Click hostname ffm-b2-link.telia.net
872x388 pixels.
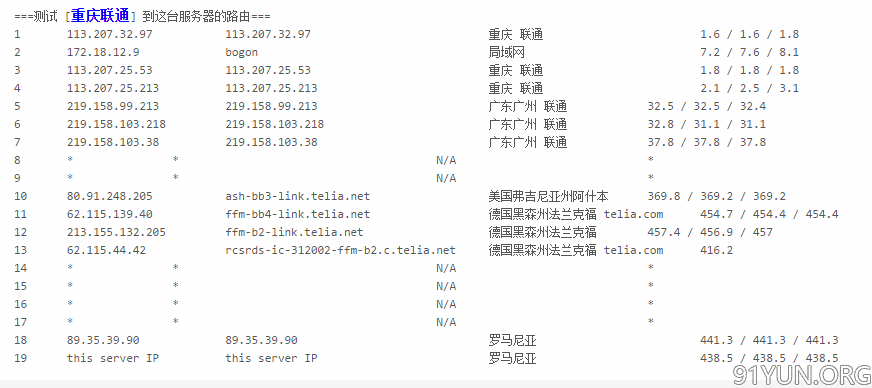click(x=294, y=232)
